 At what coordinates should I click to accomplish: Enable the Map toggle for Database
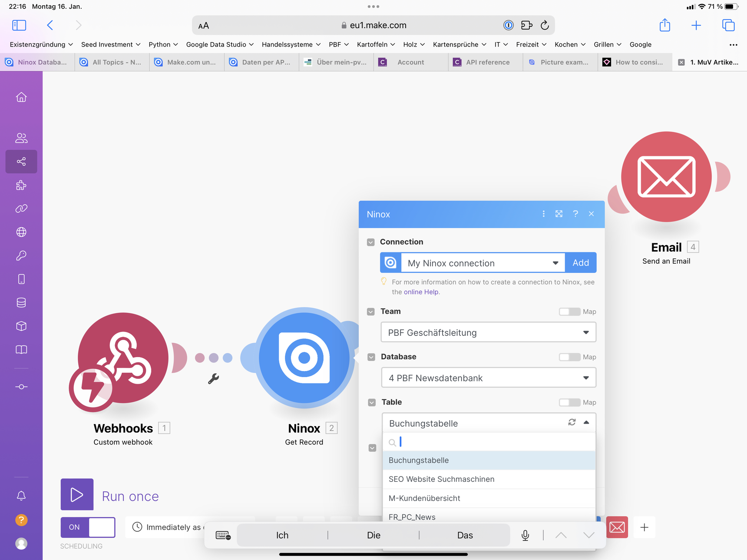(570, 357)
